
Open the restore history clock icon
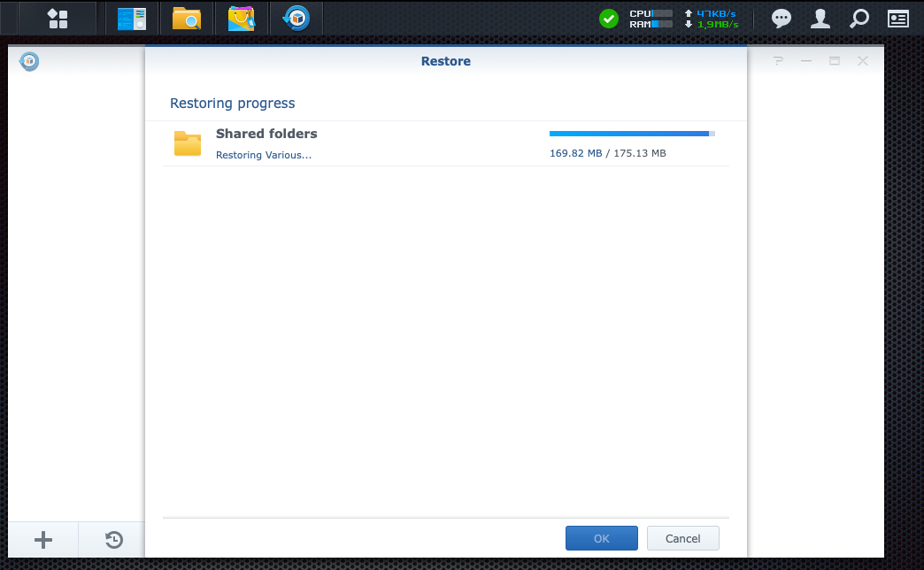[114, 539]
